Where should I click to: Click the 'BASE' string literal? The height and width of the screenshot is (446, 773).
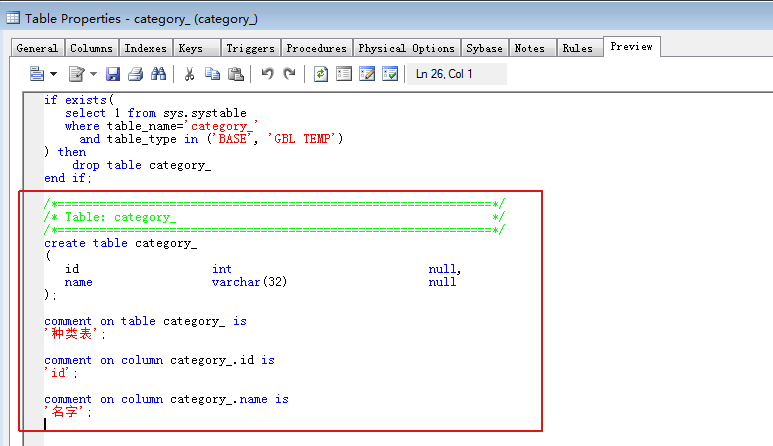tap(233, 139)
